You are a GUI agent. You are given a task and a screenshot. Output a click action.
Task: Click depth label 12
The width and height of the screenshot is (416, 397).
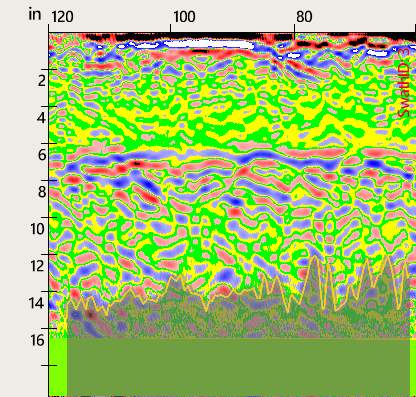[37, 266]
